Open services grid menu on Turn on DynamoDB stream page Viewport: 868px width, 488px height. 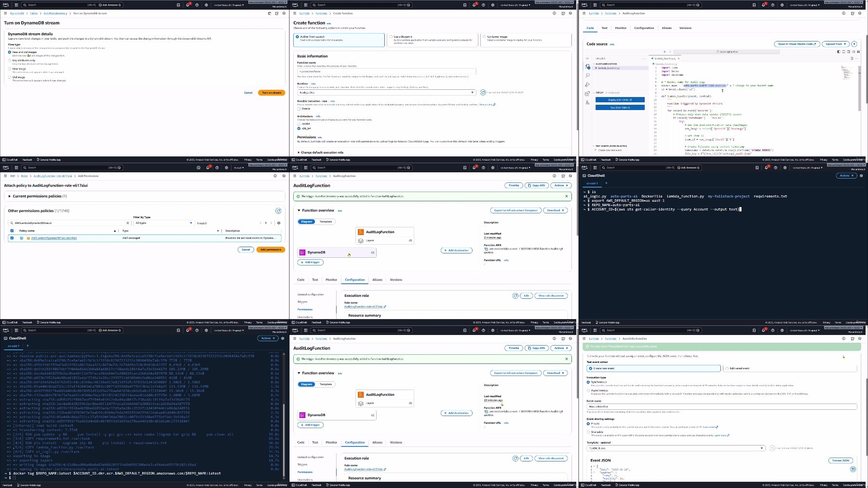[16, 5]
